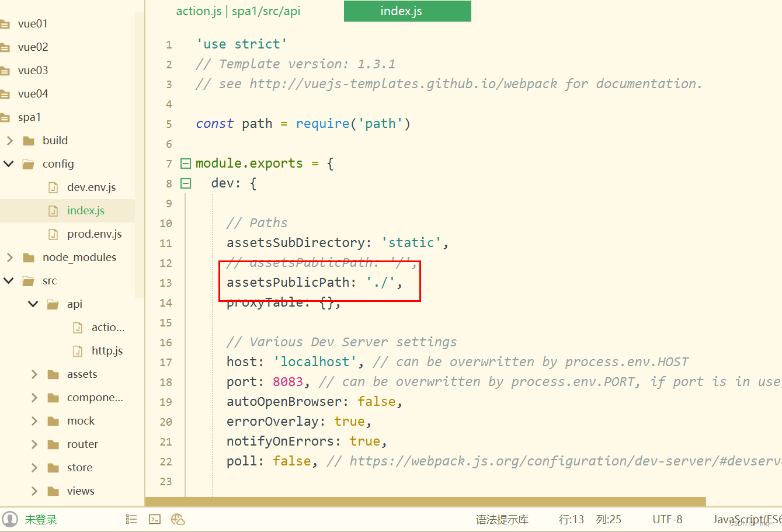Image resolution: width=782 pixels, height=532 pixels.
Task: Click the file icon beside actio...
Action: pos(78,328)
